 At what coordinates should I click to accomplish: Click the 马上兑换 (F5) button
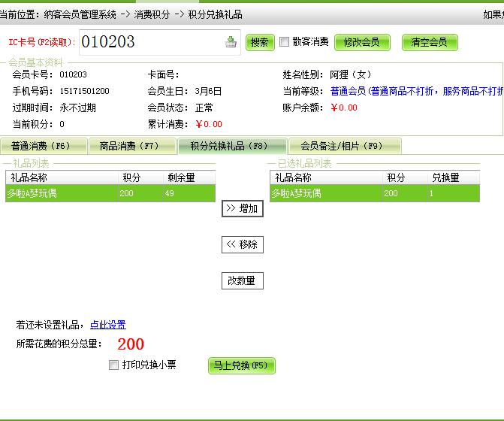(241, 366)
